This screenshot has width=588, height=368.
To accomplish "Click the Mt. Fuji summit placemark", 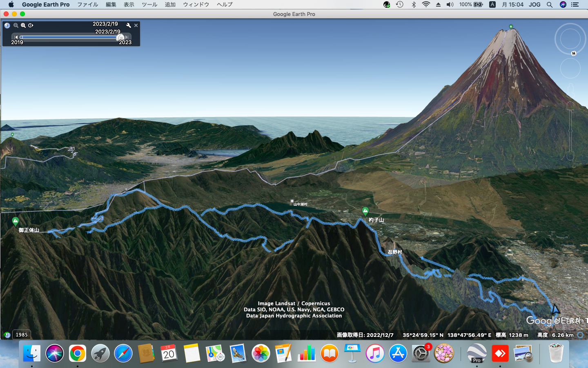I will (511, 27).
